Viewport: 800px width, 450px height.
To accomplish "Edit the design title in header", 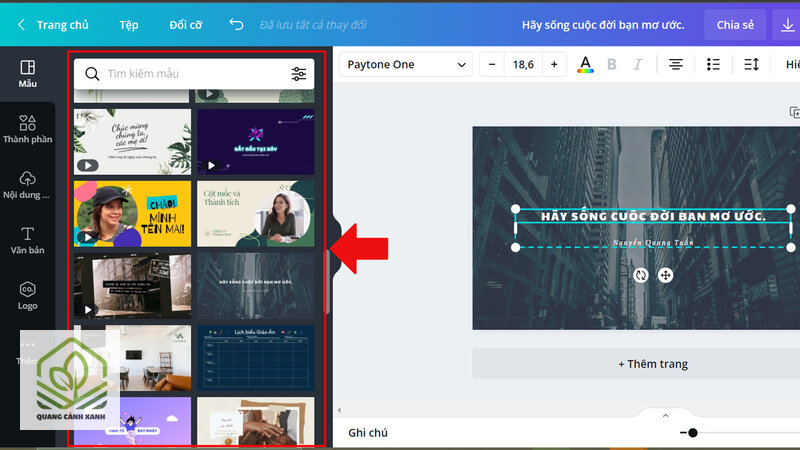I will (603, 24).
